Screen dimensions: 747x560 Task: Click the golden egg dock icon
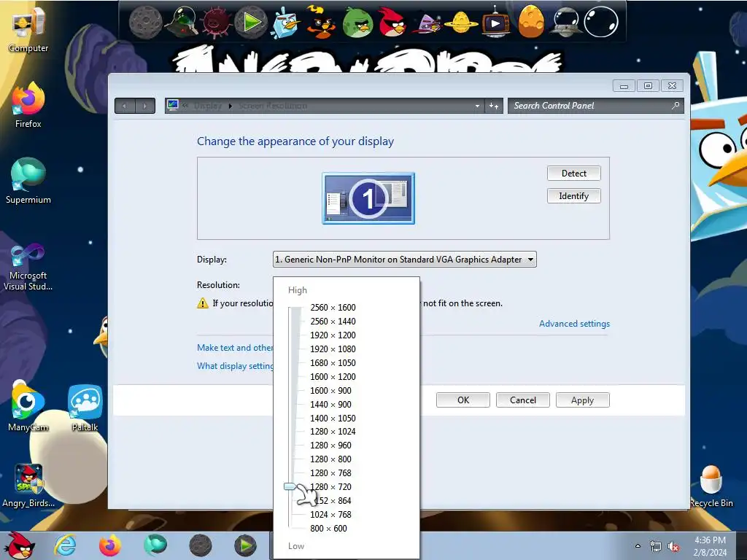coord(531,22)
